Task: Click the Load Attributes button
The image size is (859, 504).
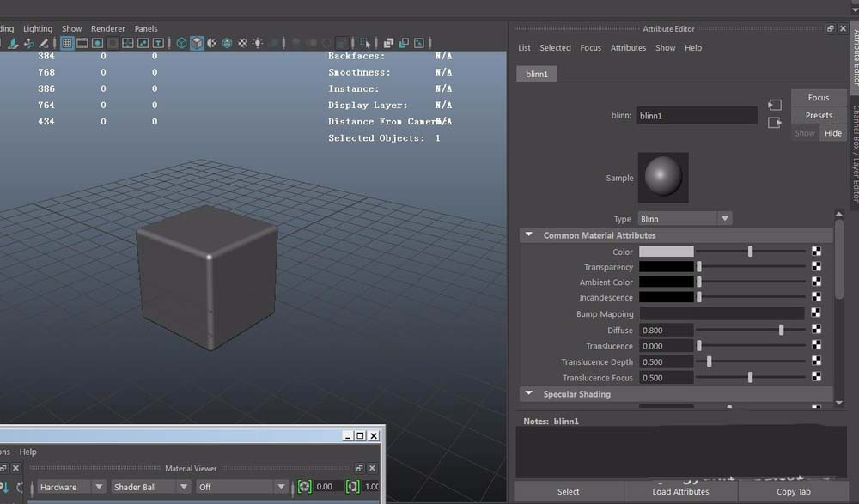Action: pyautogui.click(x=680, y=492)
